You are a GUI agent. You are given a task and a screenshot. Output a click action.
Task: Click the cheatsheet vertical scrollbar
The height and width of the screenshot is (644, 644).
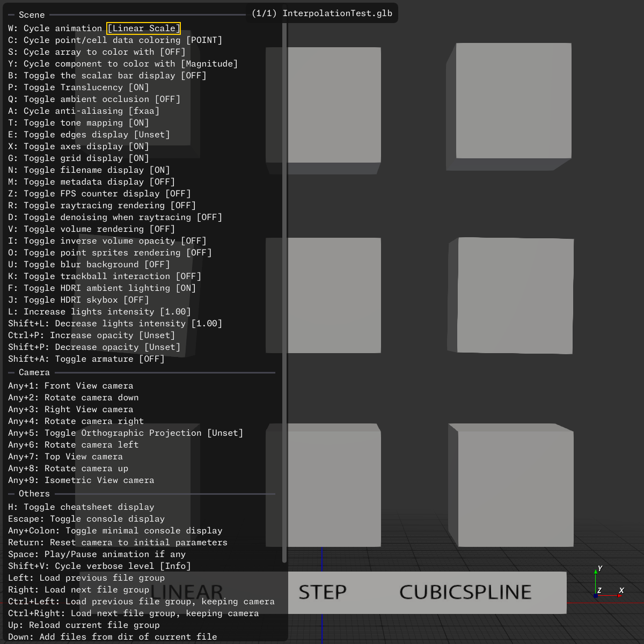tap(284, 290)
